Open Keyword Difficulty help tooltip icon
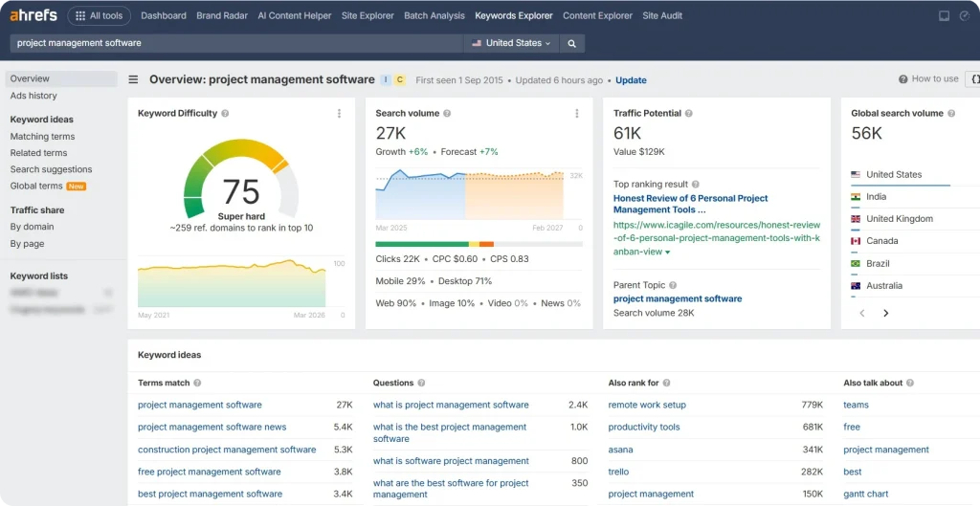 pyautogui.click(x=225, y=113)
